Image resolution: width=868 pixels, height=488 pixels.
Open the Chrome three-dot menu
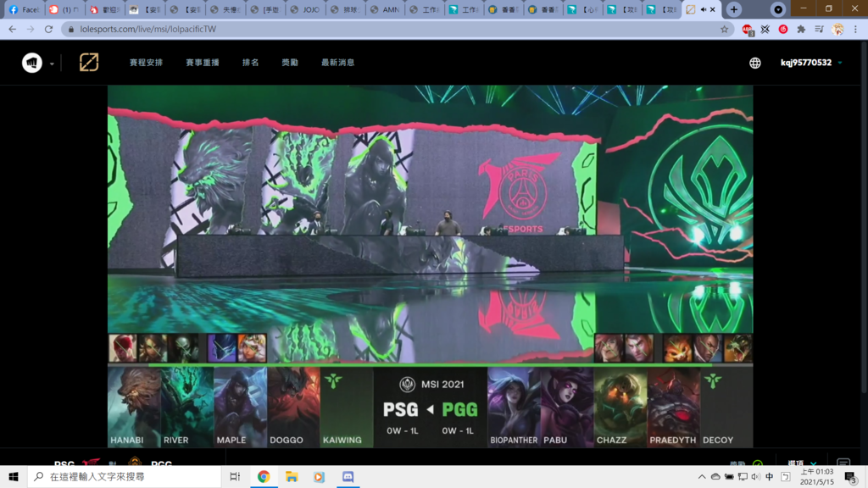point(855,30)
